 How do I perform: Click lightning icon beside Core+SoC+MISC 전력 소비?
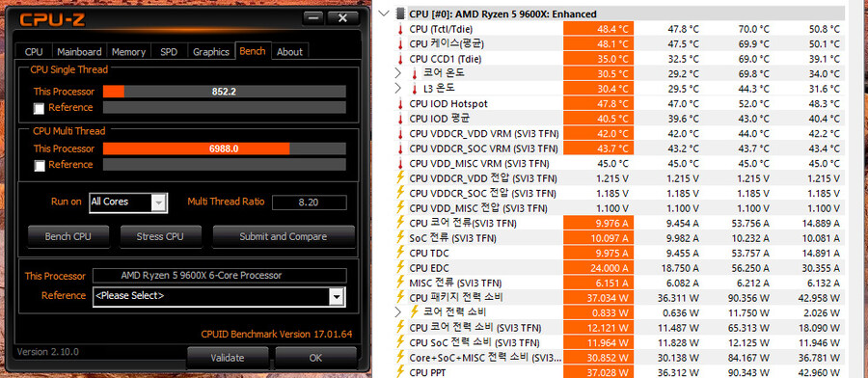[401, 357]
